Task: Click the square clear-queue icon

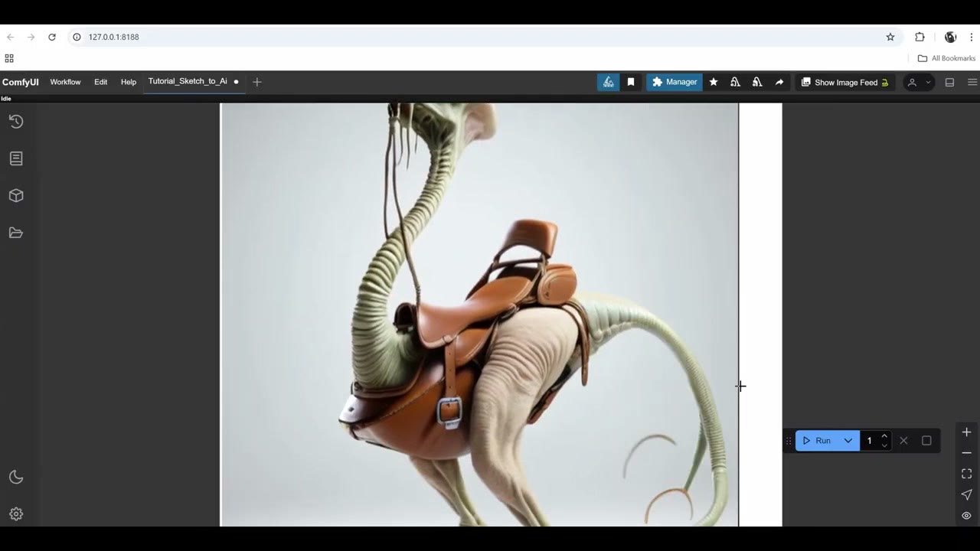Action: (x=926, y=441)
